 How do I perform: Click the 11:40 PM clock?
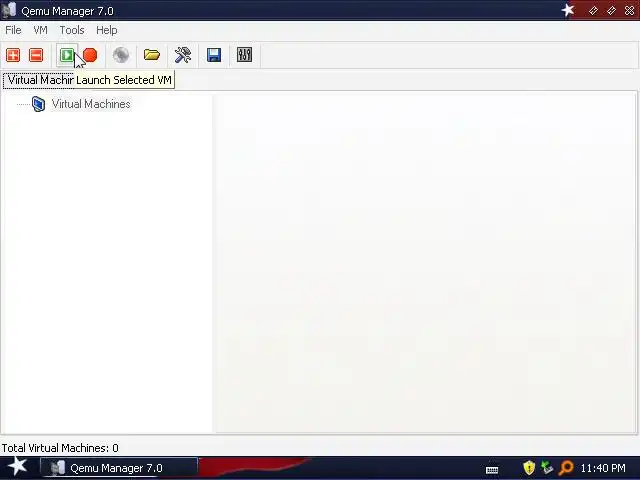(603, 468)
